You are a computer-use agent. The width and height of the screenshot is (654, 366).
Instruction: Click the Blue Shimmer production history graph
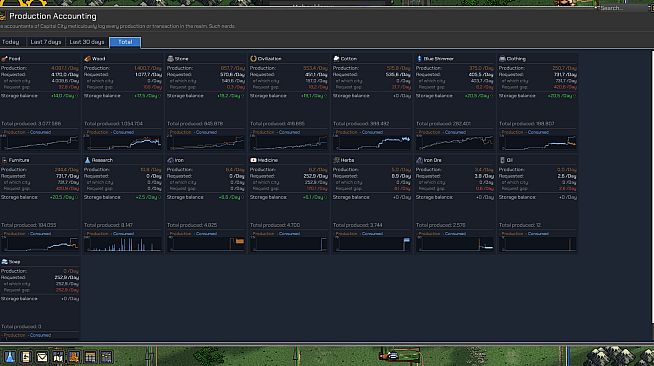click(x=455, y=143)
